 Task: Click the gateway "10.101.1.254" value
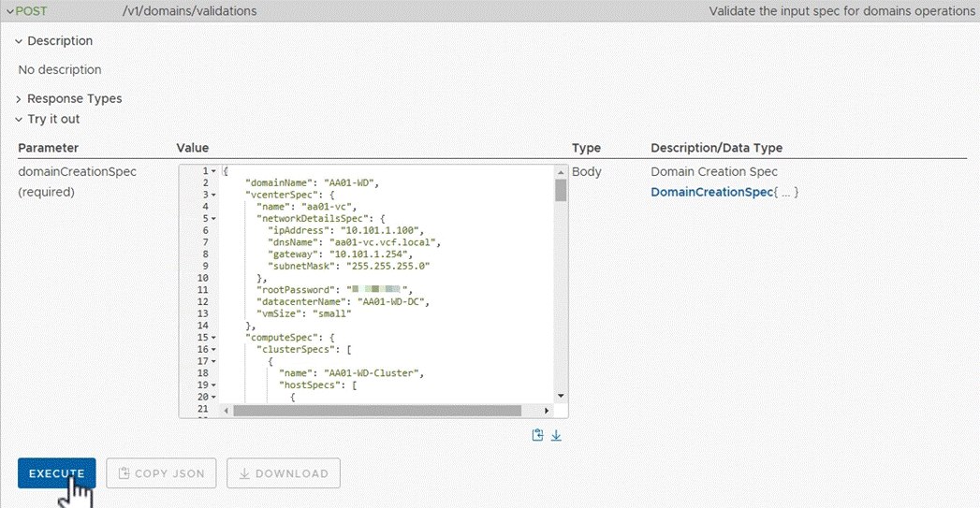pos(369,254)
